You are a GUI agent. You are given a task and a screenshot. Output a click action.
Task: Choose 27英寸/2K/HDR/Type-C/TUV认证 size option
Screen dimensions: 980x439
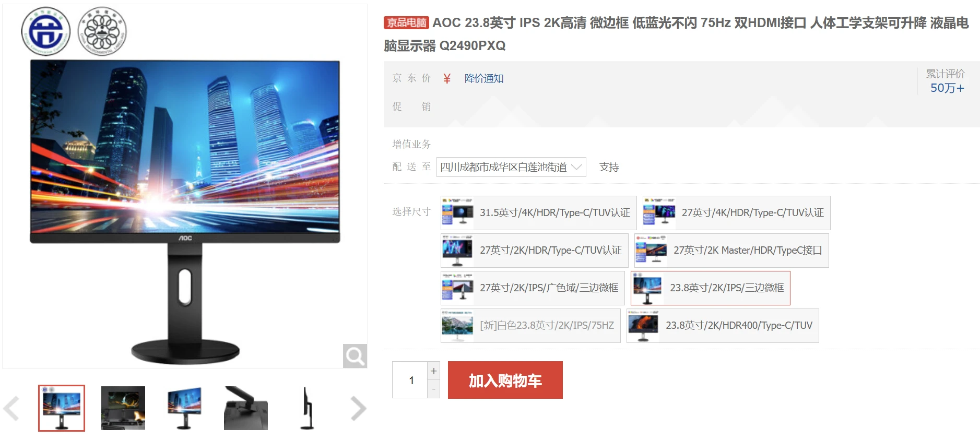click(535, 251)
